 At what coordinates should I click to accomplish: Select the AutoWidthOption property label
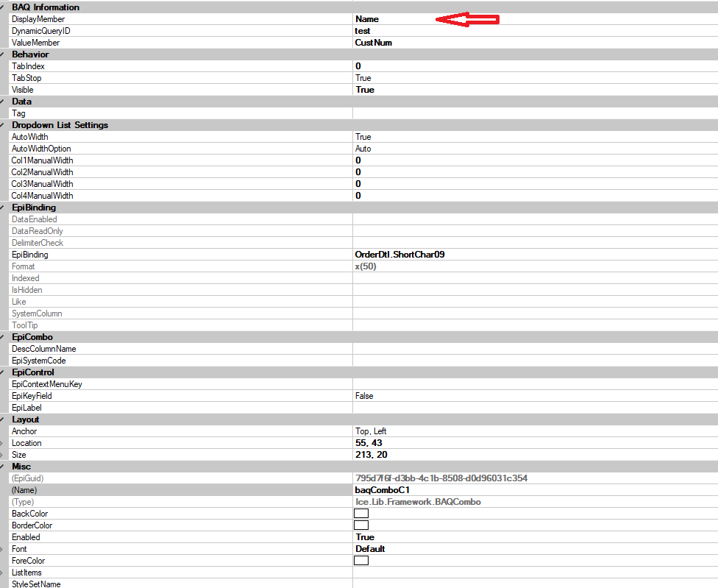tap(41, 149)
